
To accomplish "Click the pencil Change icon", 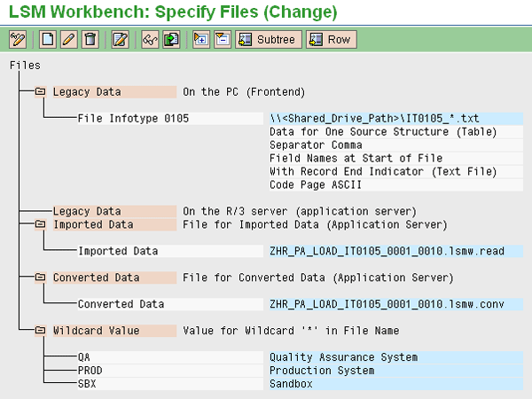I will tap(67, 39).
